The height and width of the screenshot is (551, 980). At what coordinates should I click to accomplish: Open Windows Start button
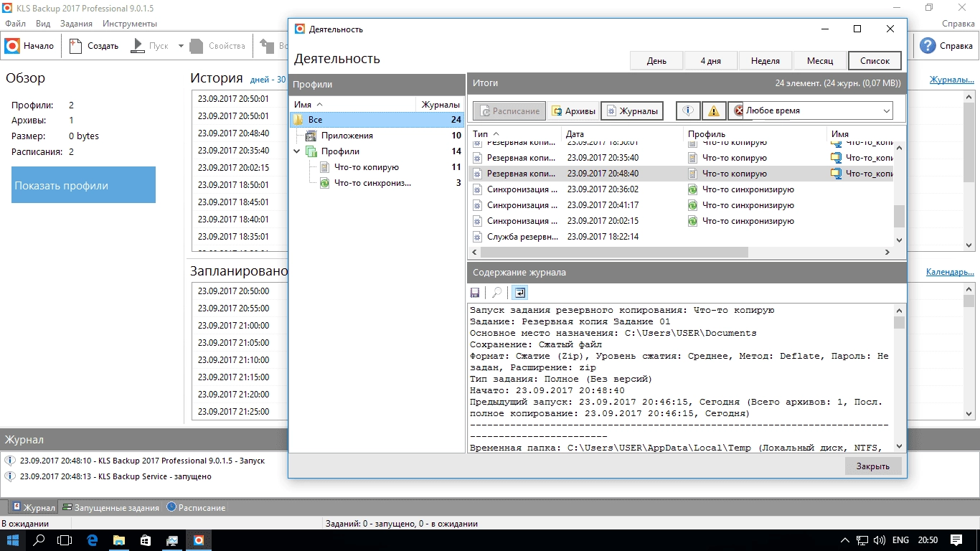[13, 540]
